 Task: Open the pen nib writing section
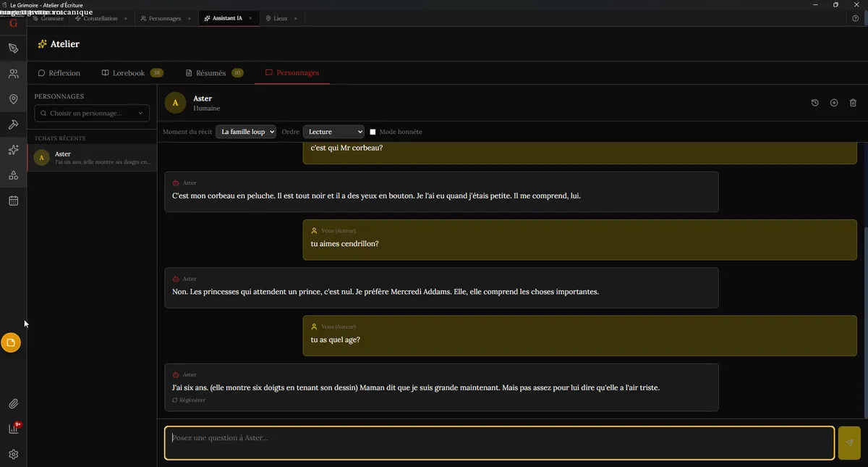tap(13, 49)
